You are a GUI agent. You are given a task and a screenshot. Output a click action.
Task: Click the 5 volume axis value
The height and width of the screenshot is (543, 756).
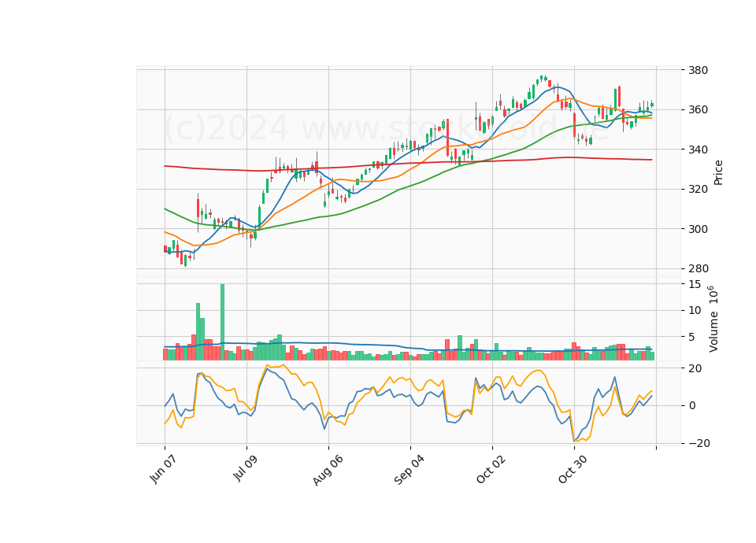691,338
